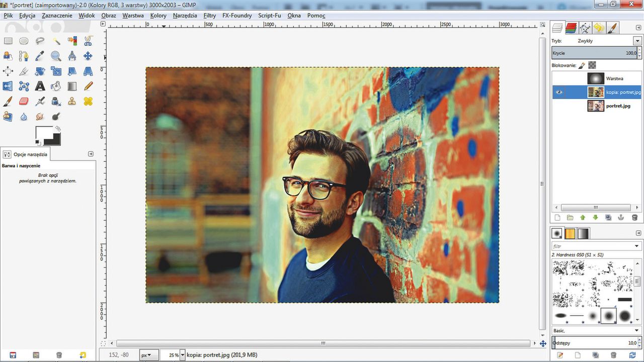Image resolution: width=644 pixels, height=362 pixels.
Task: Select the Select by Color tool
Action: tap(72, 41)
